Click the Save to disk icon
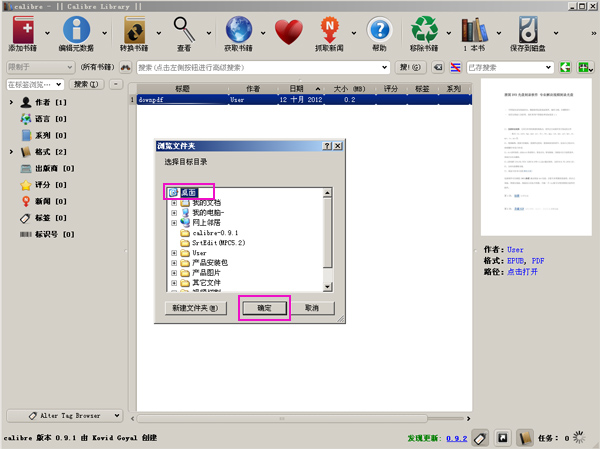 [528, 29]
